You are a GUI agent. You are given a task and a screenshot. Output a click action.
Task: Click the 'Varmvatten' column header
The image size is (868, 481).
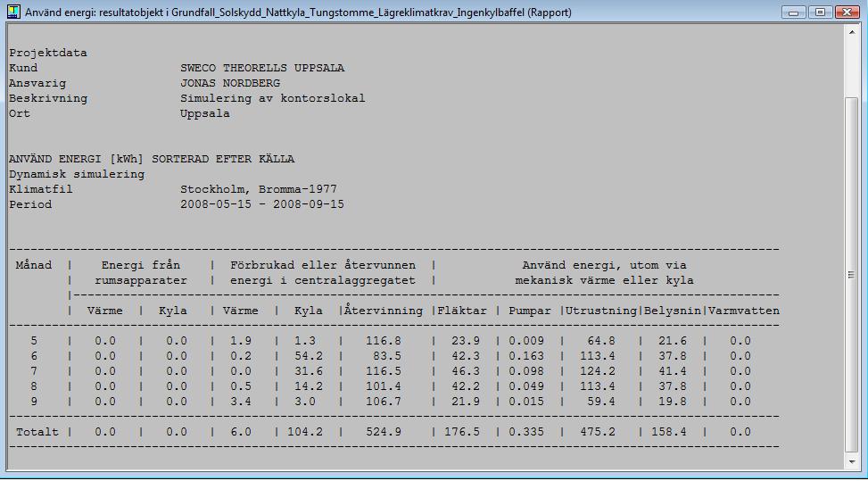[x=743, y=311]
